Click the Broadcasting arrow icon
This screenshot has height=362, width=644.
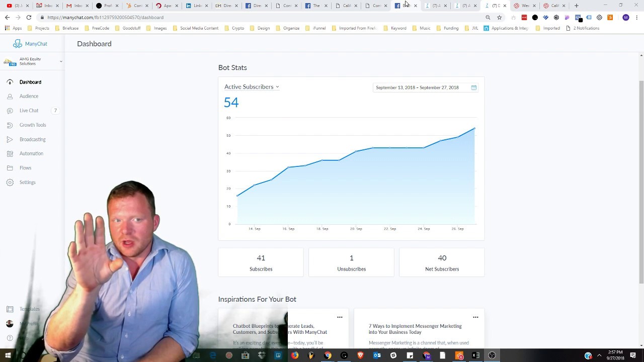click(10, 139)
